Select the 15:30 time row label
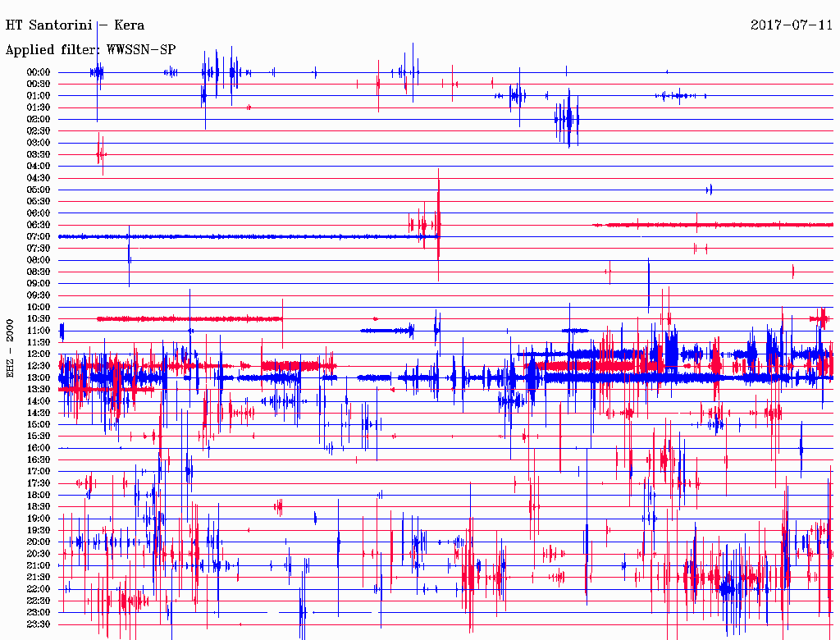Viewport: 840px width, 640px height. [39, 437]
